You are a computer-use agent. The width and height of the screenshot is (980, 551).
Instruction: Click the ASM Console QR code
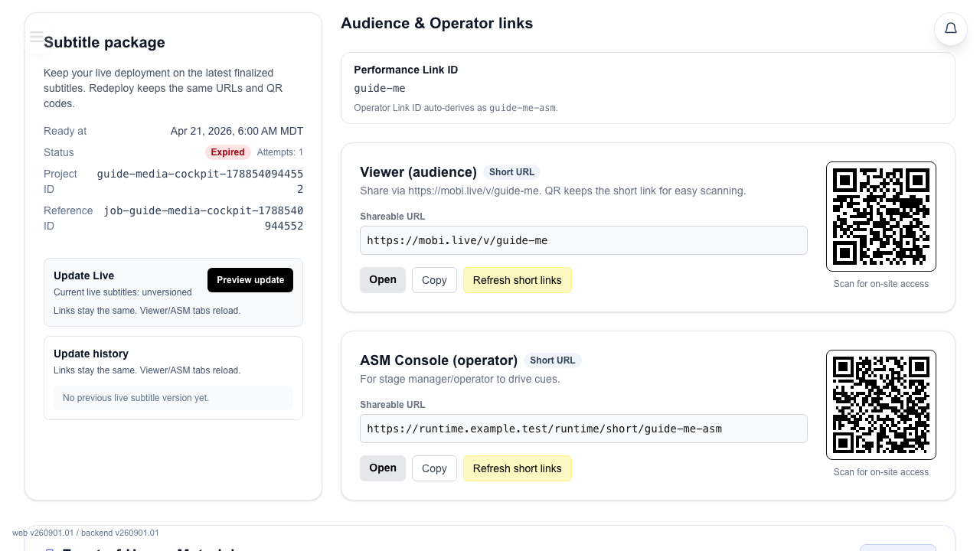point(881,405)
